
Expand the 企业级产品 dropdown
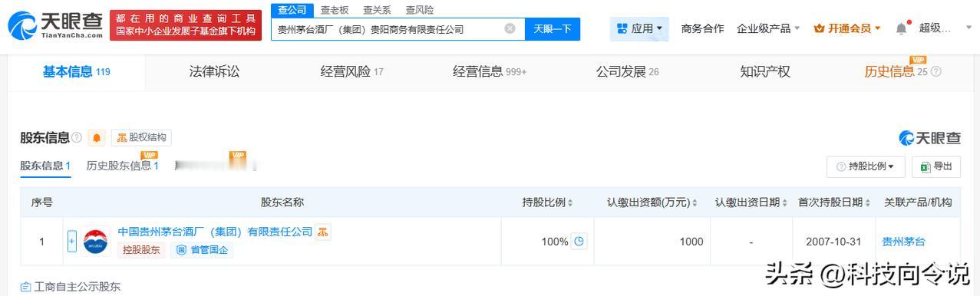coord(768,28)
